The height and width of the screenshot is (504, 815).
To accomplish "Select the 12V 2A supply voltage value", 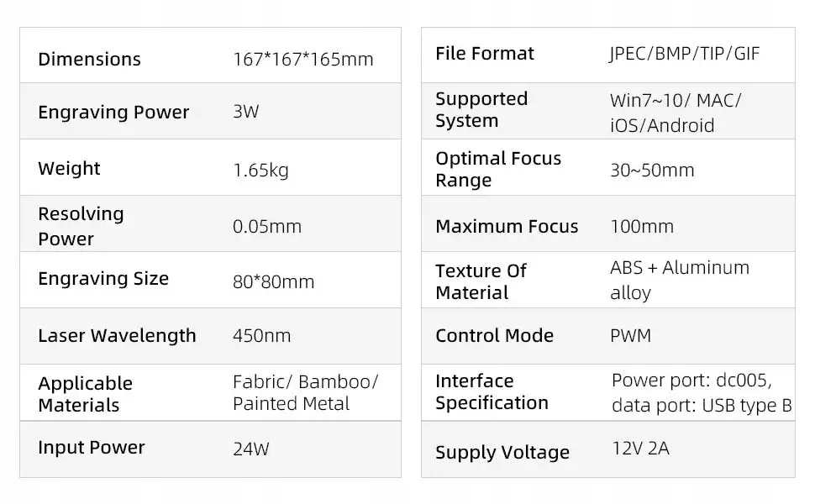I will [640, 449].
